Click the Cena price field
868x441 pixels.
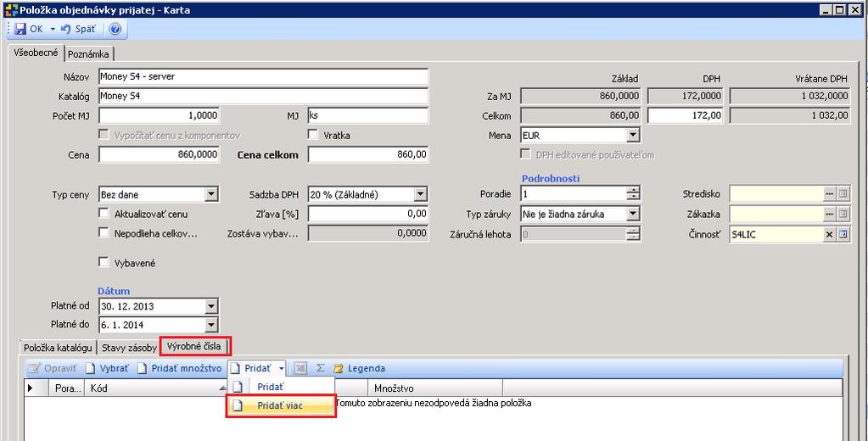point(159,154)
